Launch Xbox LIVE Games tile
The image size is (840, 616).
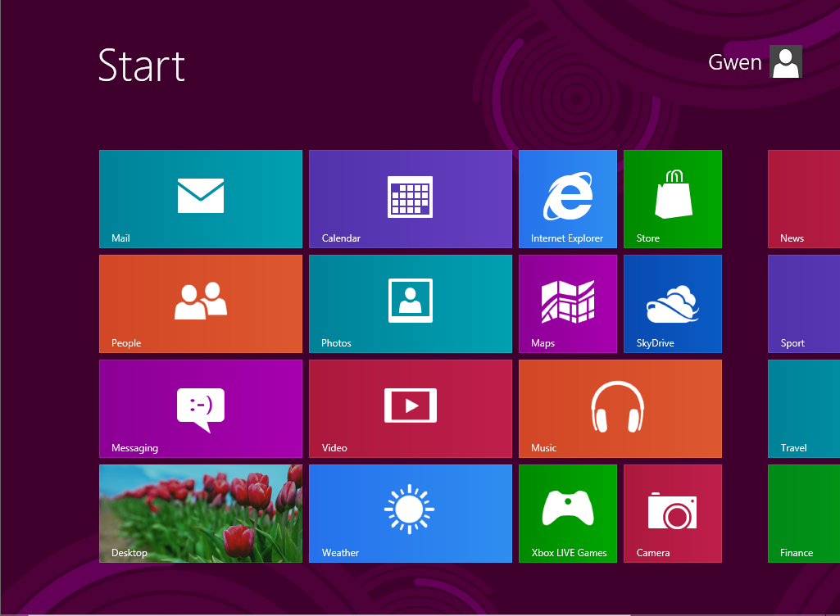point(567,514)
